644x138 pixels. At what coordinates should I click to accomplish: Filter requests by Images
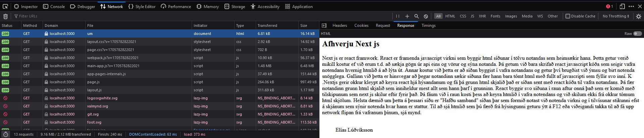tap(511, 16)
